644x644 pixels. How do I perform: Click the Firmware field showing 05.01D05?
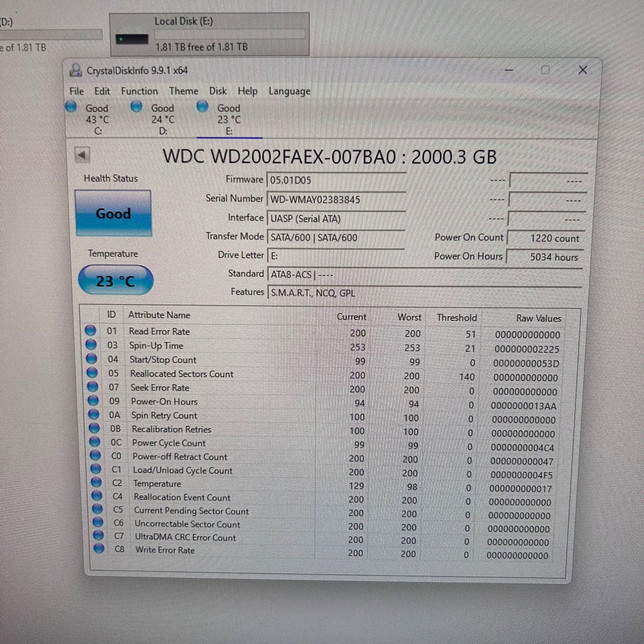(x=336, y=180)
